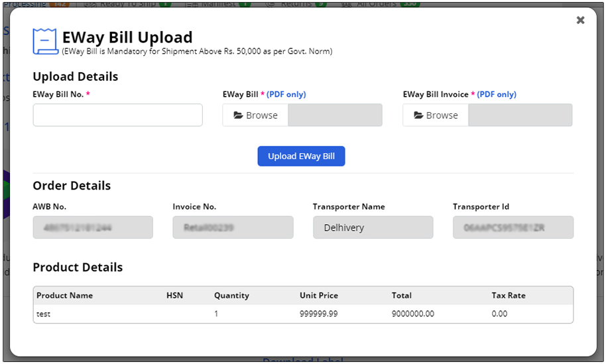Click the total value 9000000.00
This screenshot has width=606, height=364.
413,314
